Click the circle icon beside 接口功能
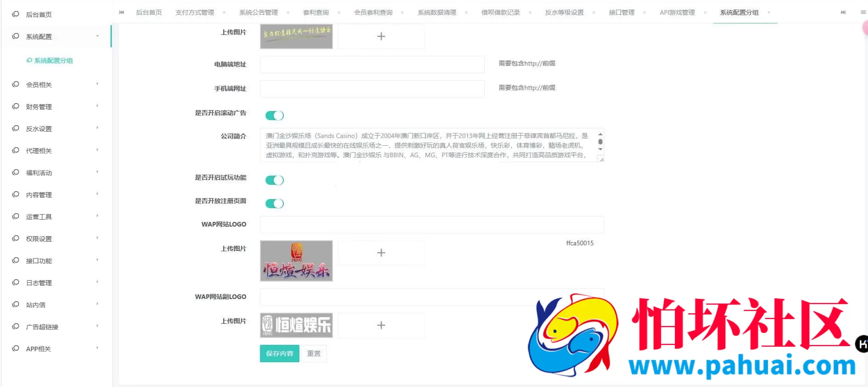The image size is (868, 387). 16,260
